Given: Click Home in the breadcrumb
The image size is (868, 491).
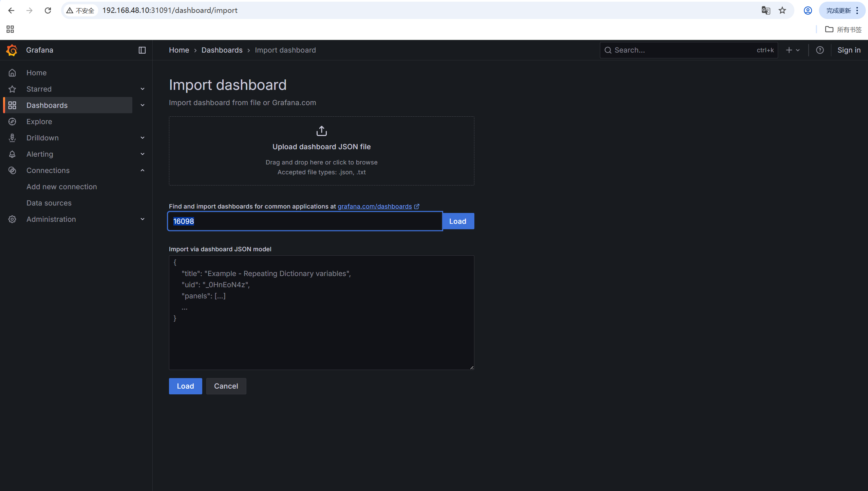Looking at the screenshot, I should pyautogui.click(x=179, y=50).
